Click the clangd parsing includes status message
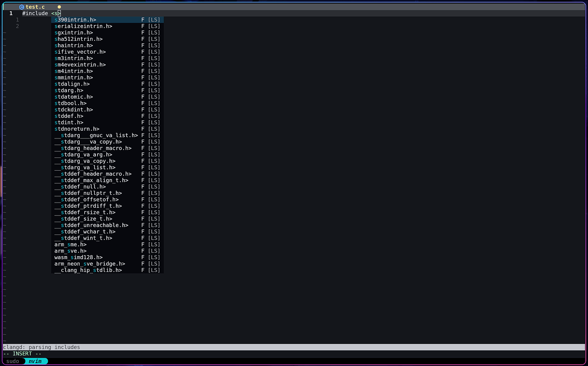This screenshot has height=366, width=588. pos(40,347)
